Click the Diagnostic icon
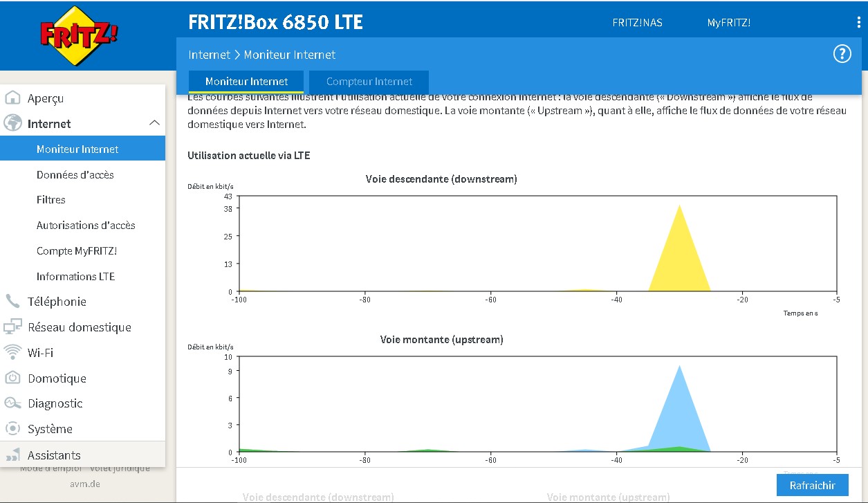The image size is (868, 503). (x=12, y=403)
